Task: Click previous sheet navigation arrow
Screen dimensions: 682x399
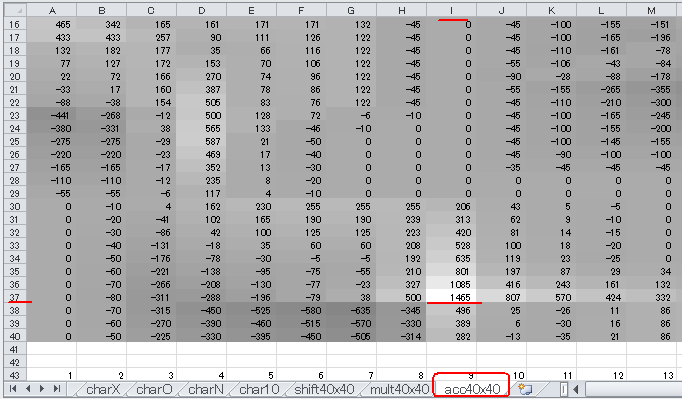Action: 28,389
